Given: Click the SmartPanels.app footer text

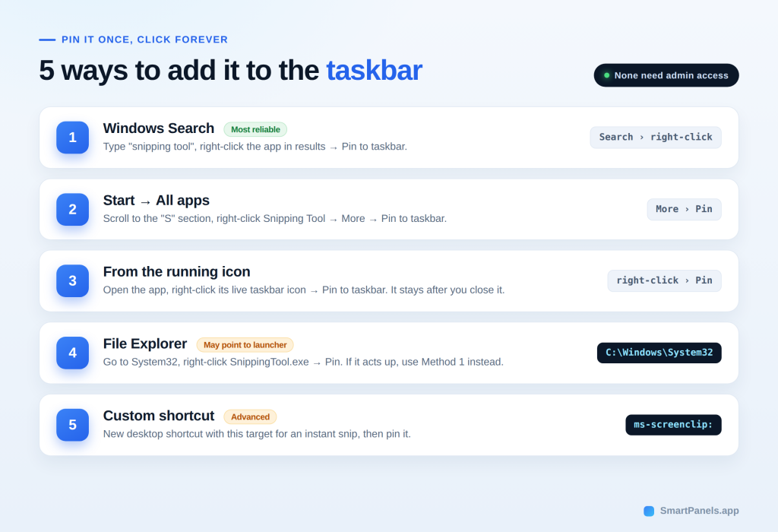Looking at the screenshot, I should point(699,511).
